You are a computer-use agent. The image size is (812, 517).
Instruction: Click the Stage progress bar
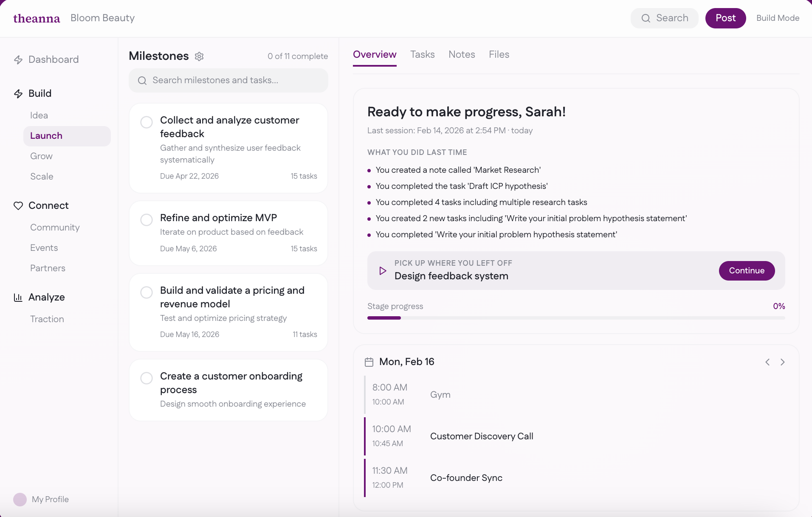coord(575,318)
